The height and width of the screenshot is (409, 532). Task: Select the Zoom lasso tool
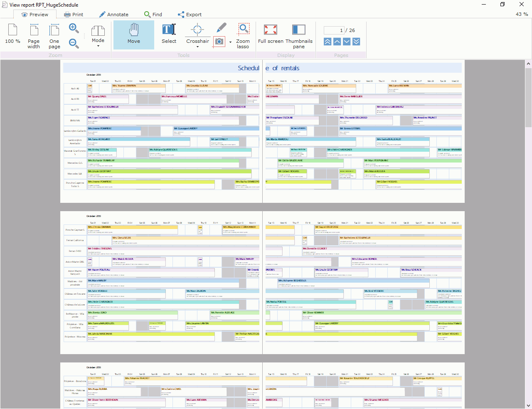pyautogui.click(x=243, y=36)
